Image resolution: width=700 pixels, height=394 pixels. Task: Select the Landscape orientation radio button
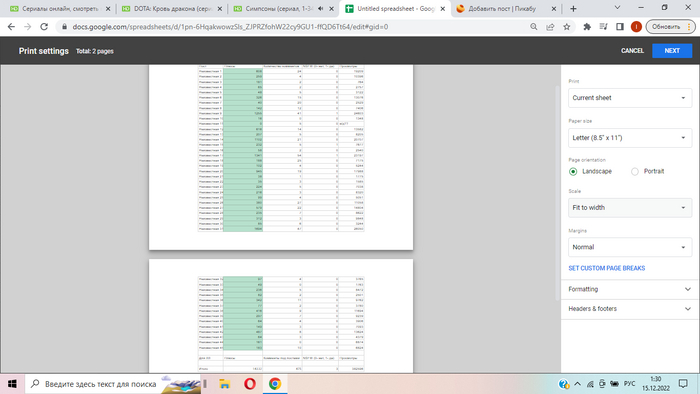coord(573,172)
